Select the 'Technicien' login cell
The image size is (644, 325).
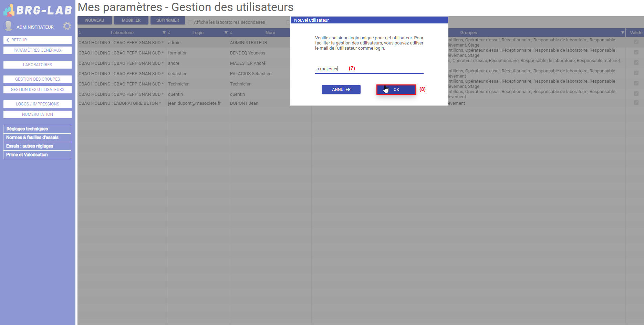point(198,84)
